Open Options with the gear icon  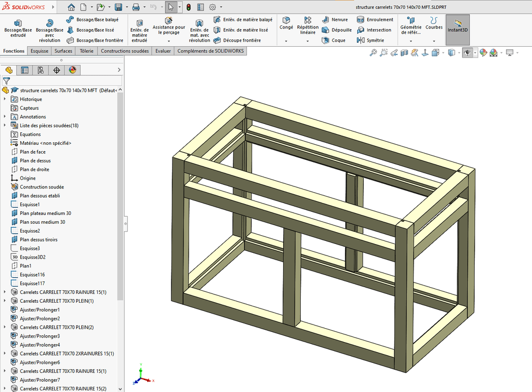[x=212, y=7]
